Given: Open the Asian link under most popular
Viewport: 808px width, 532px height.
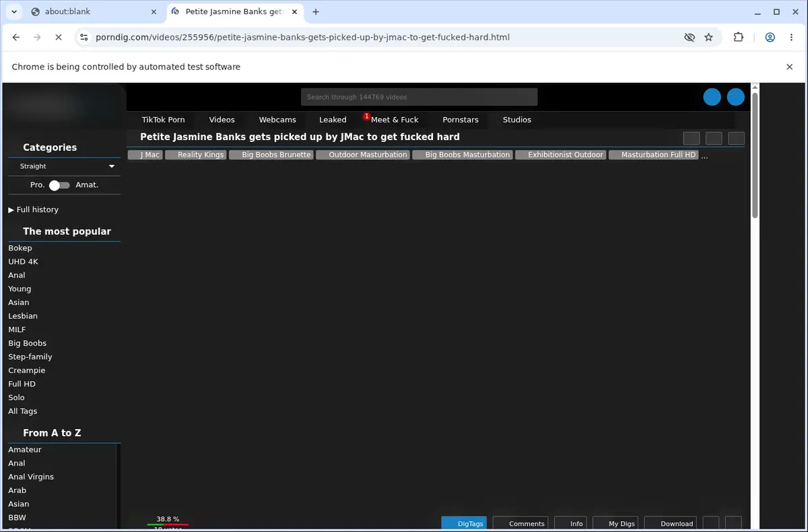Looking at the screenshot, I should (x=19, y=302).
